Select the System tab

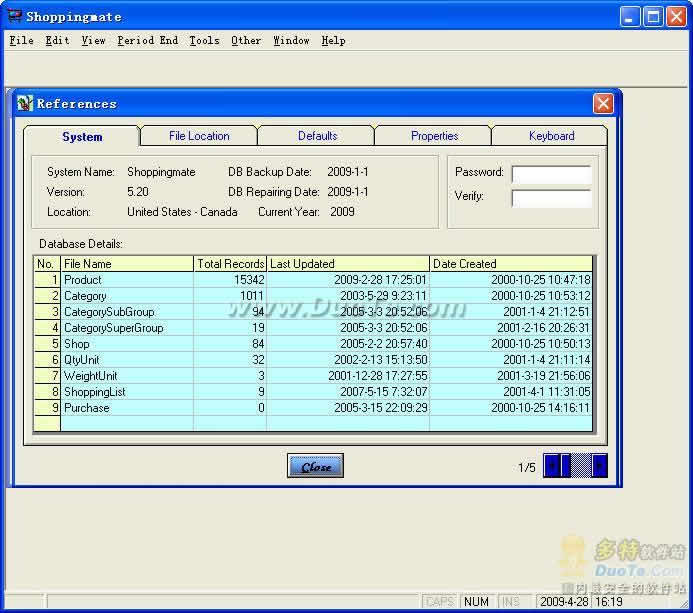82,137
